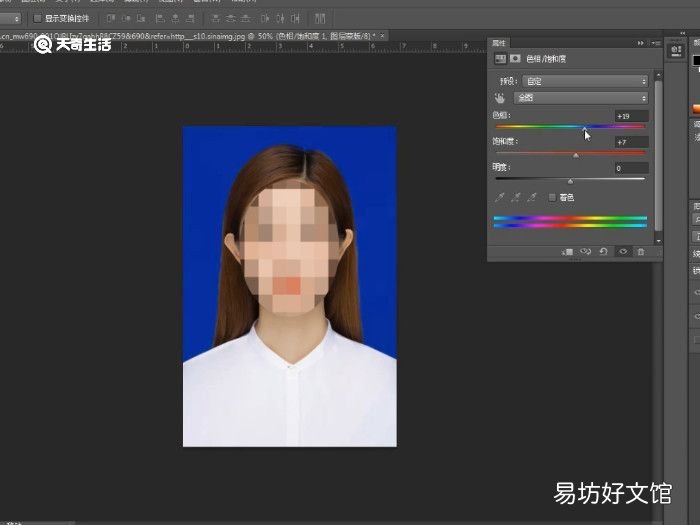700x525 pixels.
Task: Switch to the 属性 panel tab
Action: tap(498, 43)
